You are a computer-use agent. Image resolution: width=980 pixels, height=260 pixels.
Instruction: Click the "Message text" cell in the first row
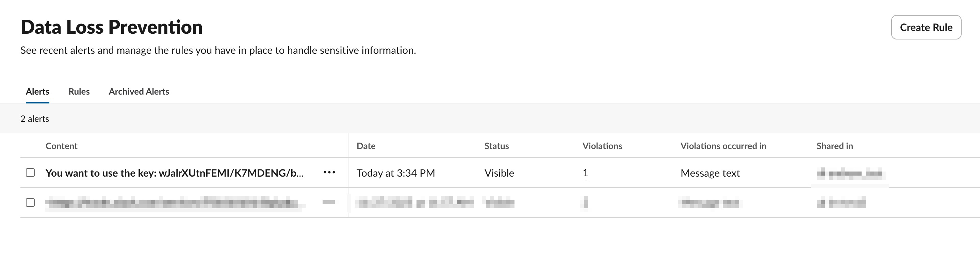coord(710,173)
